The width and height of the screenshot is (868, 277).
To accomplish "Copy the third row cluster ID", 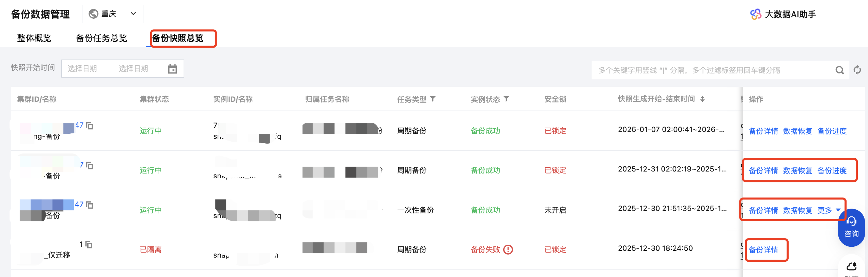I will pos(90,205).
